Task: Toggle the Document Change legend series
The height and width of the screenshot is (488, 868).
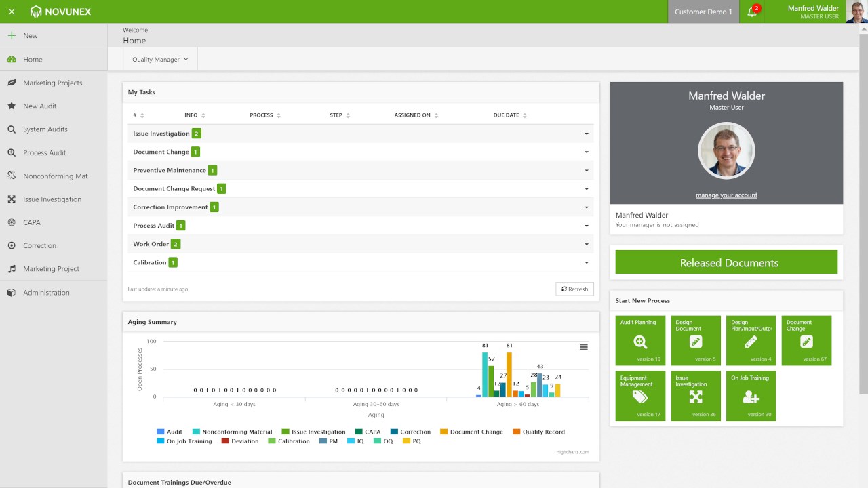Action: (472, 432)
